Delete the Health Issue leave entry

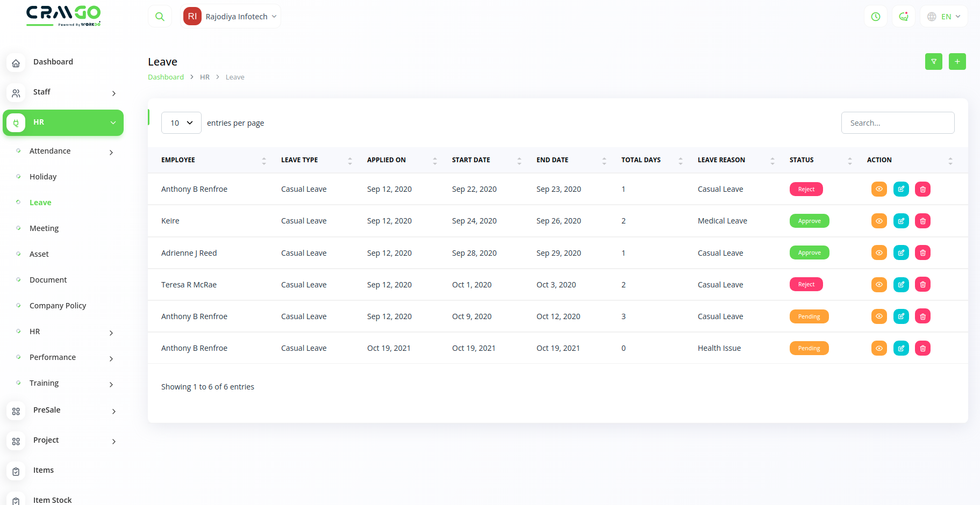923,349
